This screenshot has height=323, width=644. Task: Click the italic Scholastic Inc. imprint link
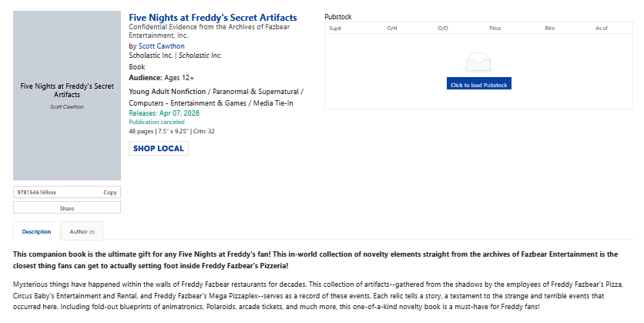(x=200, y=56)
